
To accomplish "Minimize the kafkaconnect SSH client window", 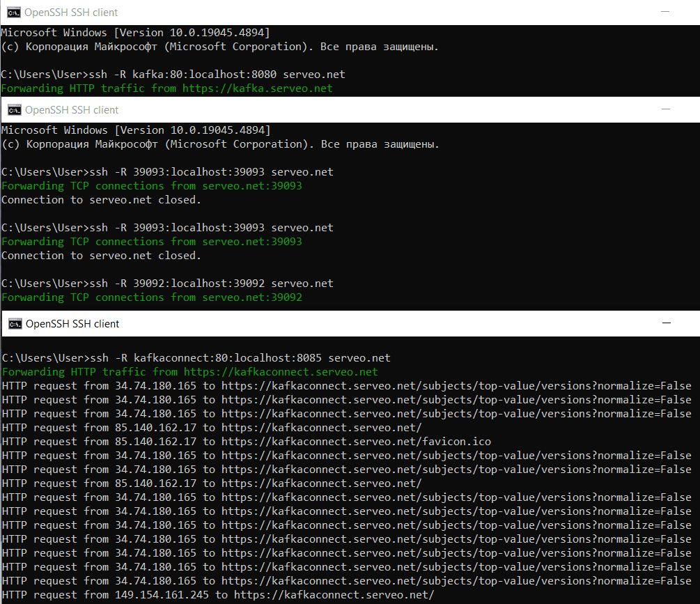I will (x=667, y=324).
